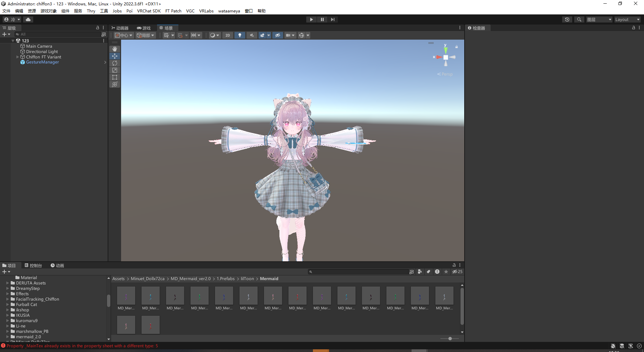This screenshot has width=644, height=352.
Task: Open the Gizmos dropdown arrow
Action: (x=308, y=35)
